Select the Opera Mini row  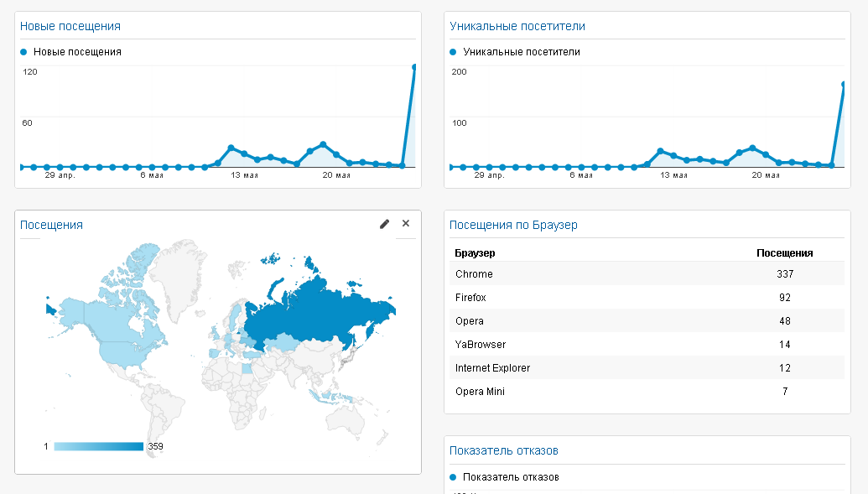(x=647, y=392)
